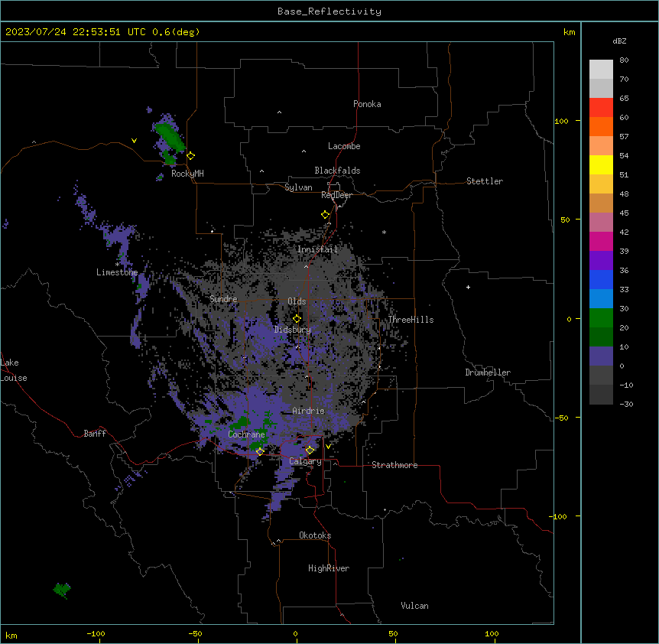659x644 pixels.
Task: Click the Sundre town label
Action: (x=223, y=299)
